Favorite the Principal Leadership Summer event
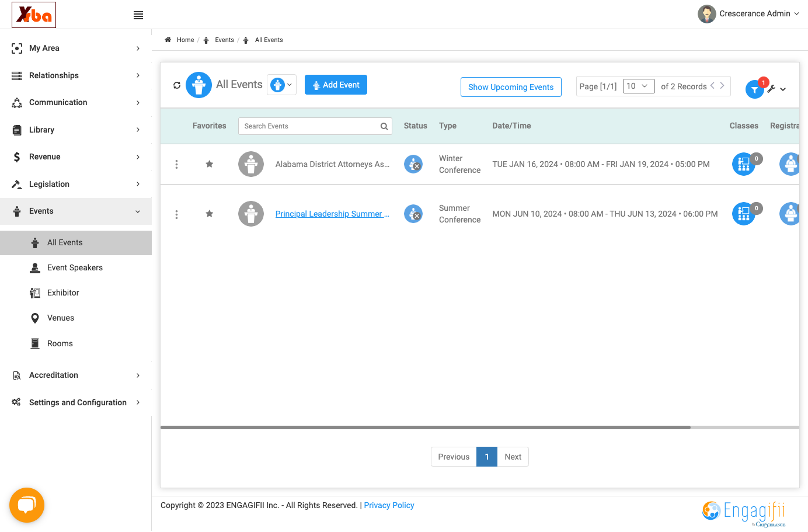The width and height of the screenshot is (808, 532). 209,214
